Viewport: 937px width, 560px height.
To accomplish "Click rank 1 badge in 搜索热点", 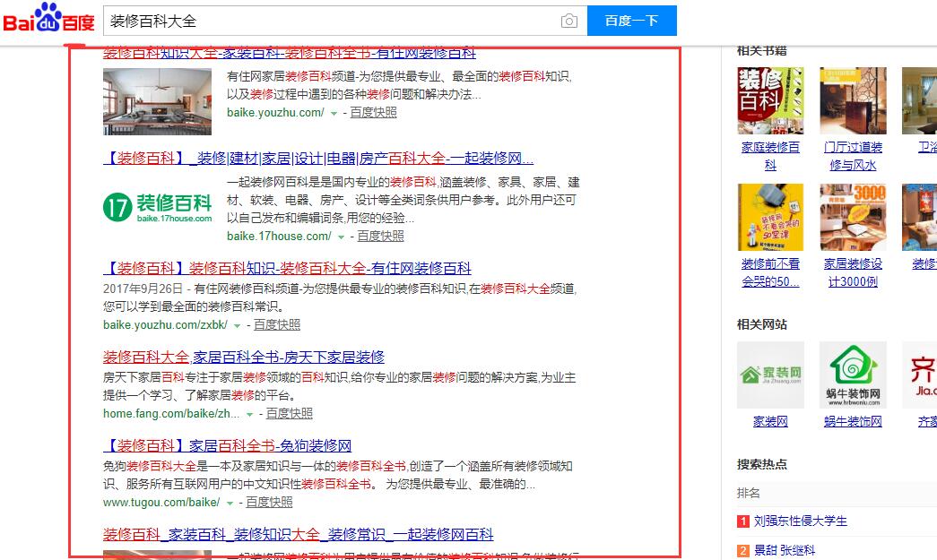I will click(742, 521).
